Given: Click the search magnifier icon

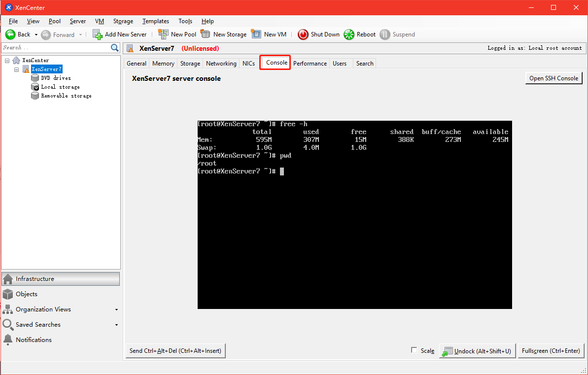Looking at the screenshot, I should point(115,48).
